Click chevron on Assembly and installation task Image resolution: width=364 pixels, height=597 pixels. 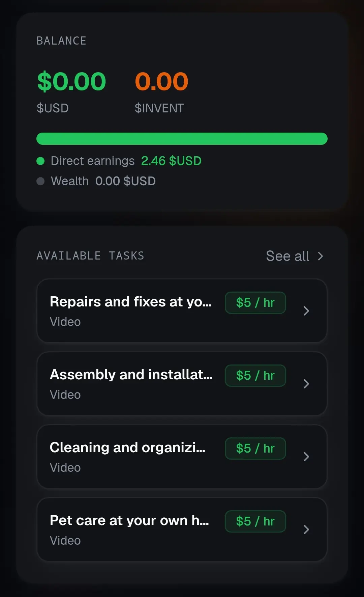click(306, 384)
